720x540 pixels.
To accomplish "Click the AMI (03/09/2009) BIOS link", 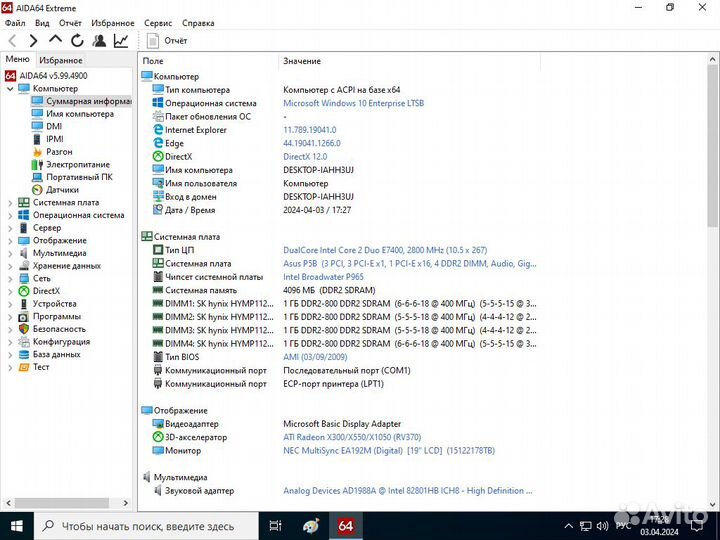I will point(315,357).
